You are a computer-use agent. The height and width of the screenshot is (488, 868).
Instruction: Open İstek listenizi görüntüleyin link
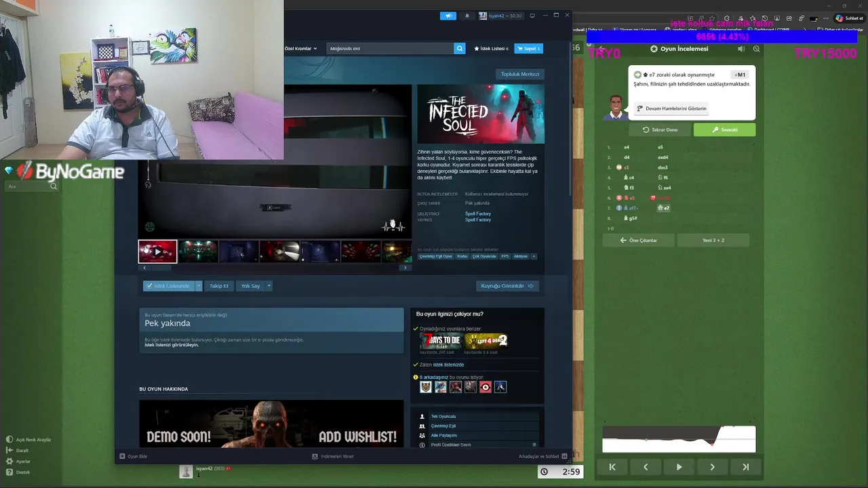point(172,345)
